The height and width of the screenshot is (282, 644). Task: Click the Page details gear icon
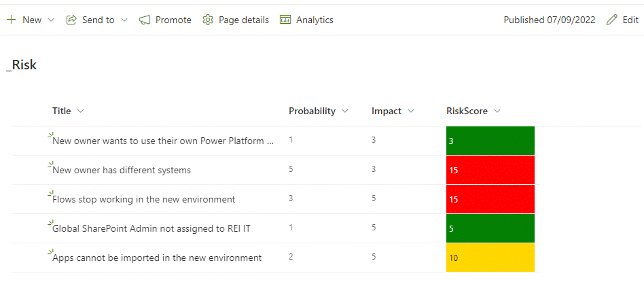pyautogui.click(x=208, y=20)
